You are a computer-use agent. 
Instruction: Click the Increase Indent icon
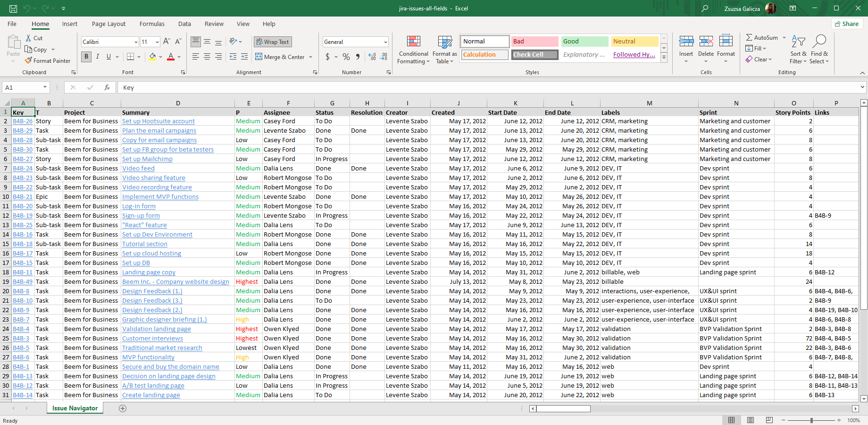(x=244, y=57)
